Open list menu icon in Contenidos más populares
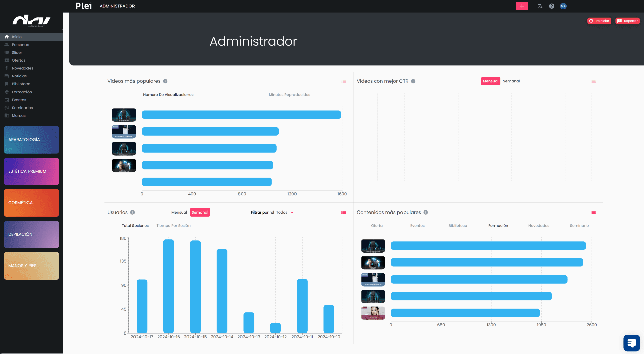This screenshot has height=362, width=644. point(593,212)
